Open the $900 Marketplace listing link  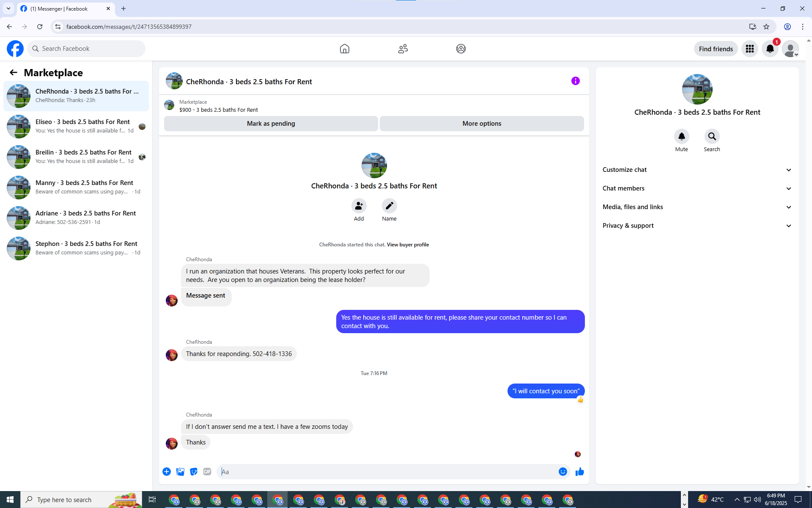(x=218, y=110)
